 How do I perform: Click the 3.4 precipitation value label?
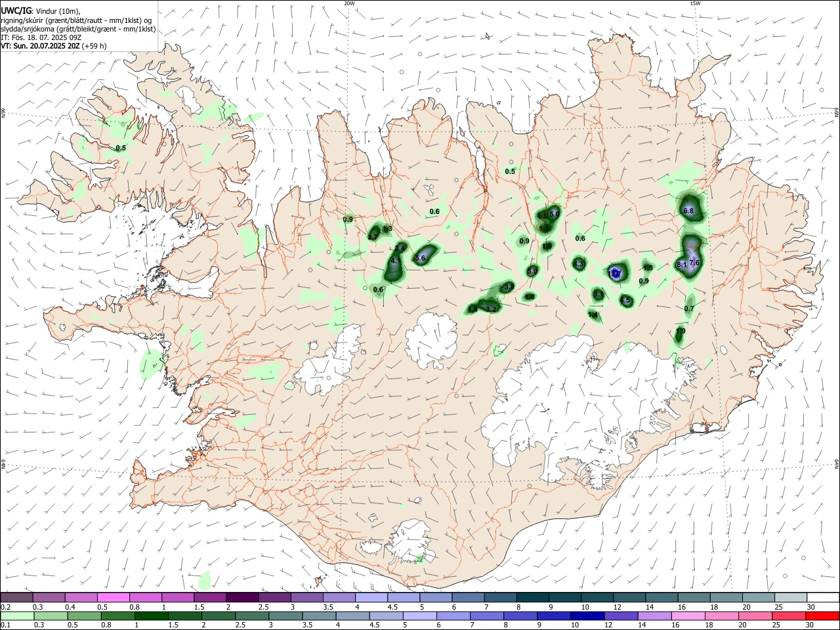point(400,247)
